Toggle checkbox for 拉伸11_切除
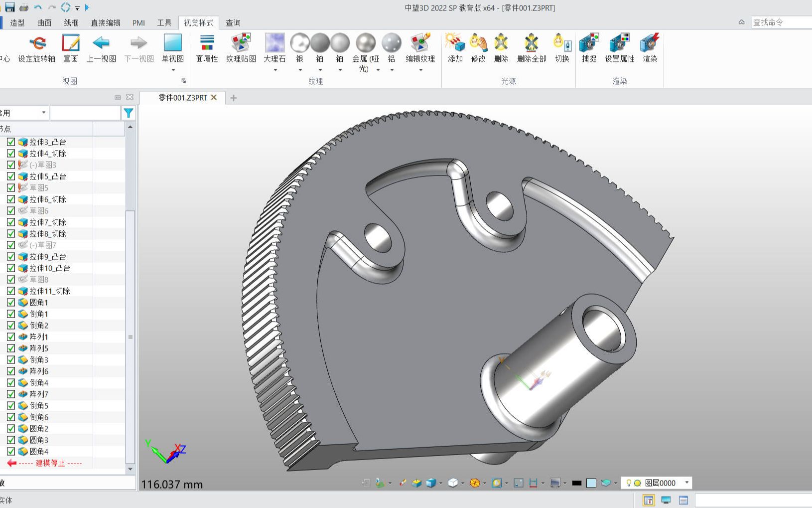The height and width of the screenshot is (508, 812). pyautogui.click(x=11, y=291)
